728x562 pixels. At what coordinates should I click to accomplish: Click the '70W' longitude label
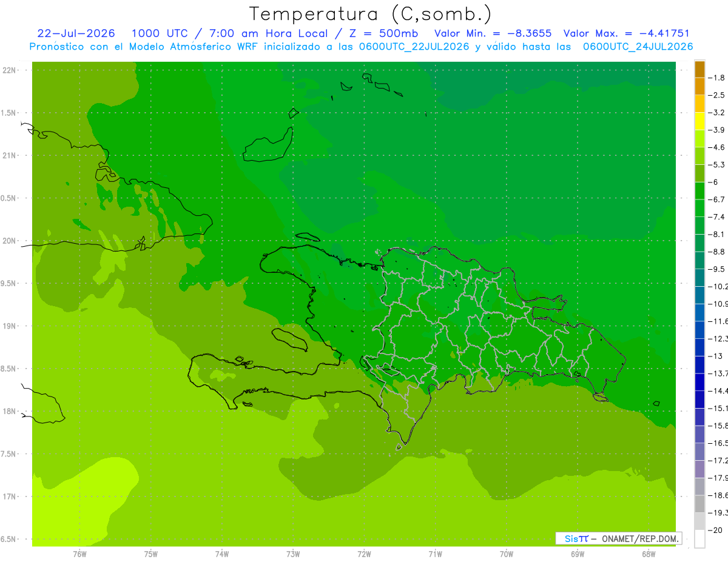tap(507, 554)
